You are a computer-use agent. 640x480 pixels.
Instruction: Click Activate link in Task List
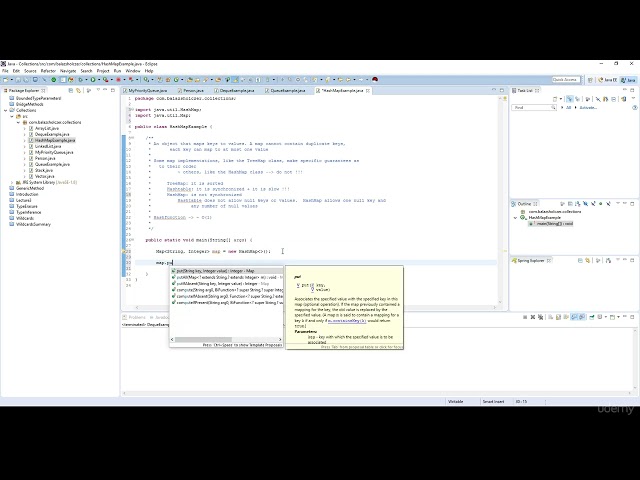click(x=588, y=107)
